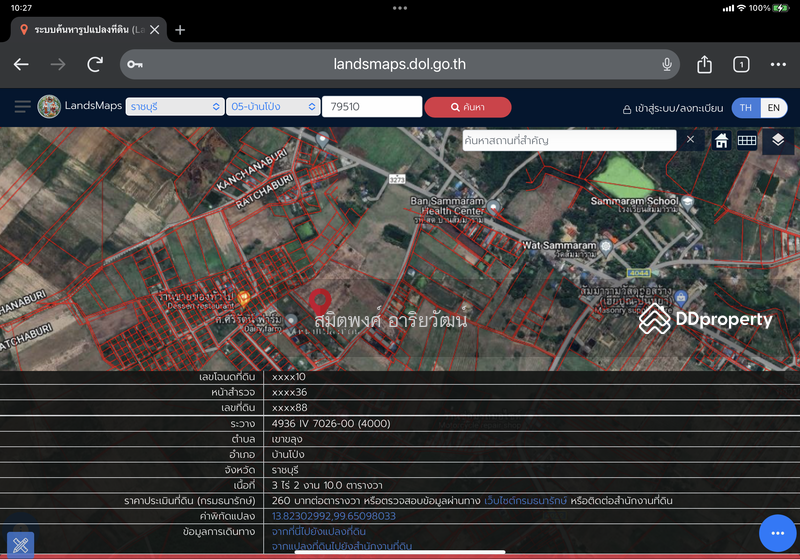
Task: Click the orange dessert restaurant marker
Action: click(x=244, y=297)
